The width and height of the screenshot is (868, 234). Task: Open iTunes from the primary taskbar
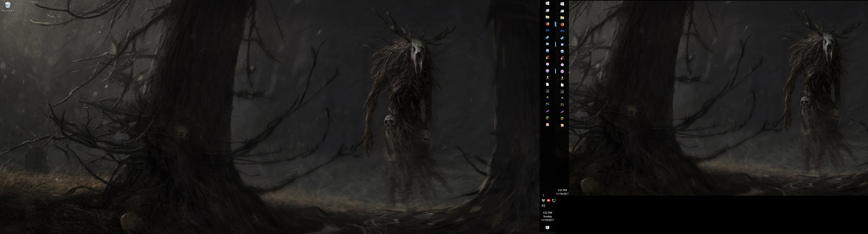click(547, 64)
